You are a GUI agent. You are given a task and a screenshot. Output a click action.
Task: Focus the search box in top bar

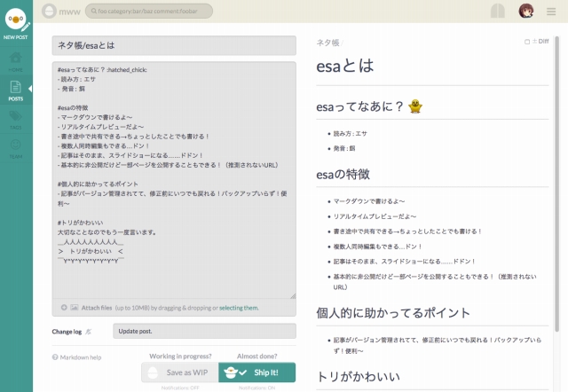pyautogui.click(x=149, y=12)
